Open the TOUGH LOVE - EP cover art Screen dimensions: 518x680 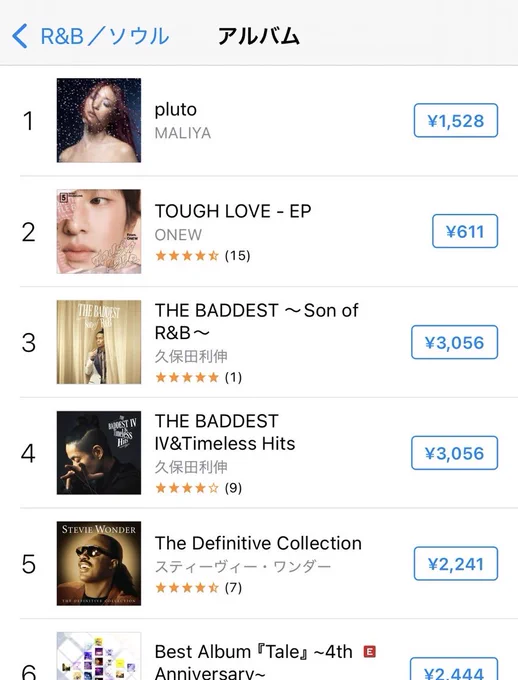coord(99,232)
